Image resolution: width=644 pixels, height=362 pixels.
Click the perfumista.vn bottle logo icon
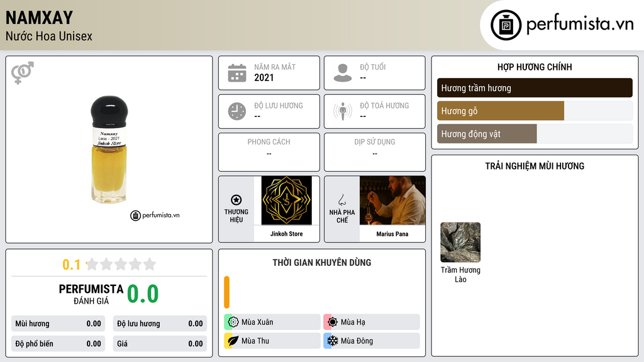pyautogui.click(x=506, y=25)
